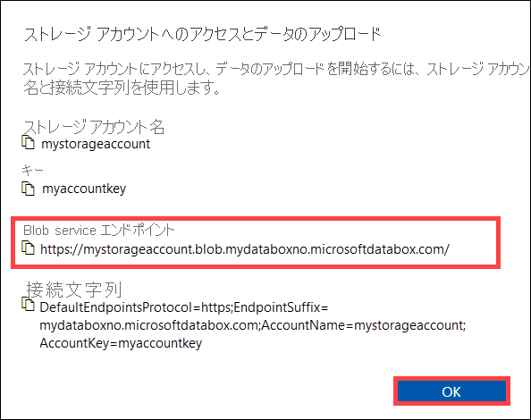Click the mystorageaccount name text
The image size is (531, 420).
[96, 144]
